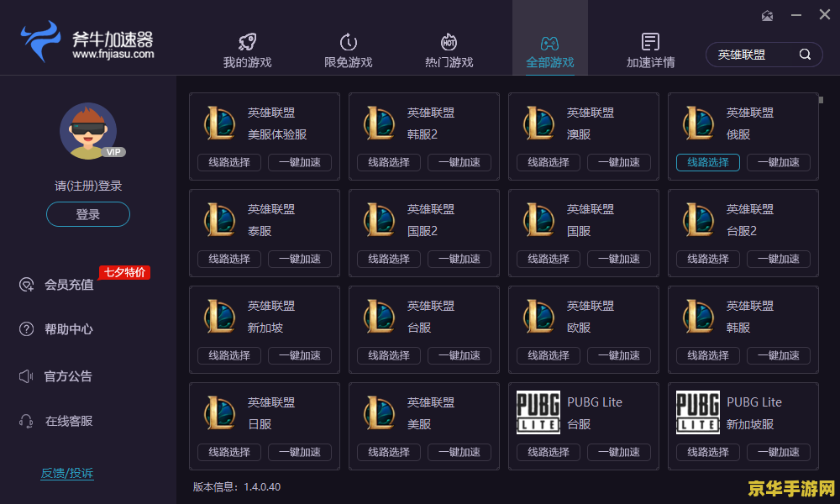Screen dimensions: 840x504
Task: Click 线路选择 for 英雄联盟 韩服2
Action: pos(389,162)
